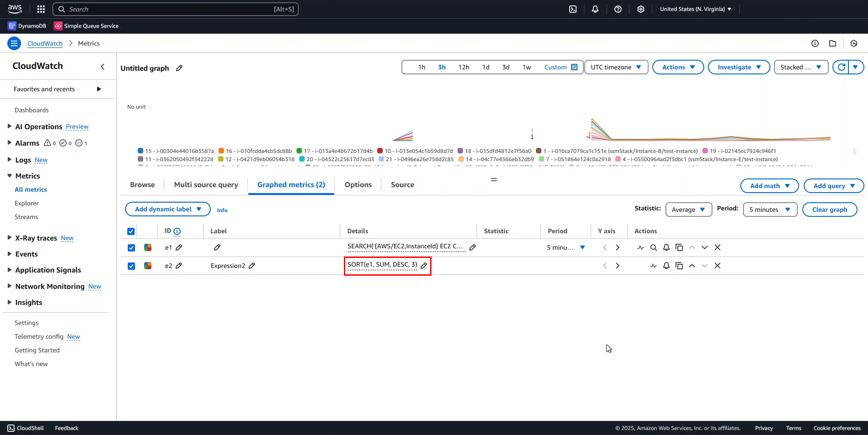Switch to the Source tab

402,185
